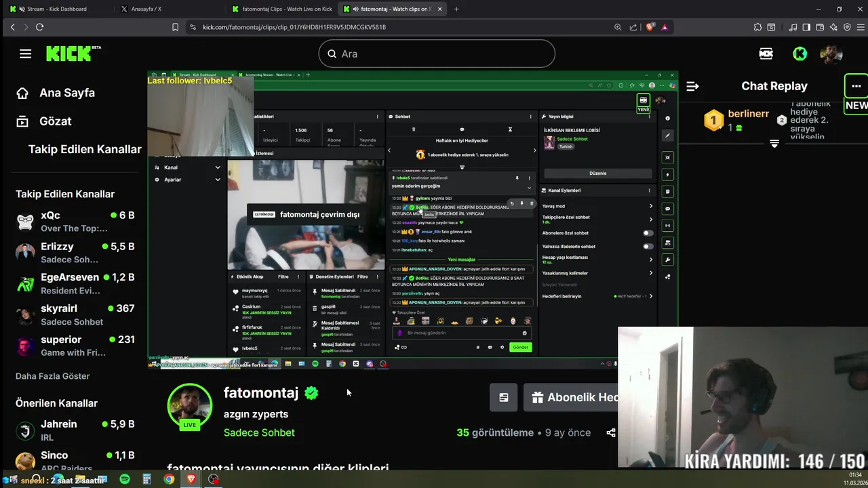Open the MDX icon in Kick header
This screenshot has height=488, width=868.
[766, 54]
